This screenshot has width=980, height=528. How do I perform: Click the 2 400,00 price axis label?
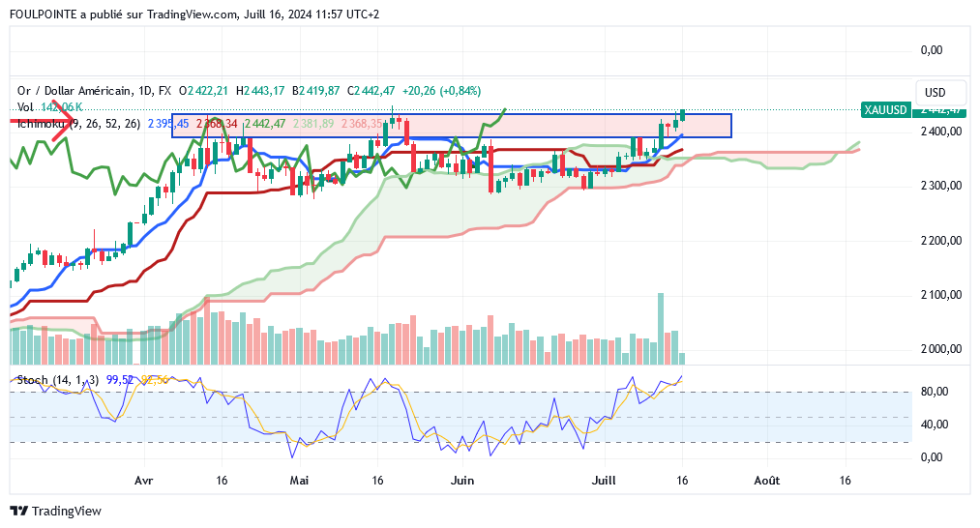[940, 132]
